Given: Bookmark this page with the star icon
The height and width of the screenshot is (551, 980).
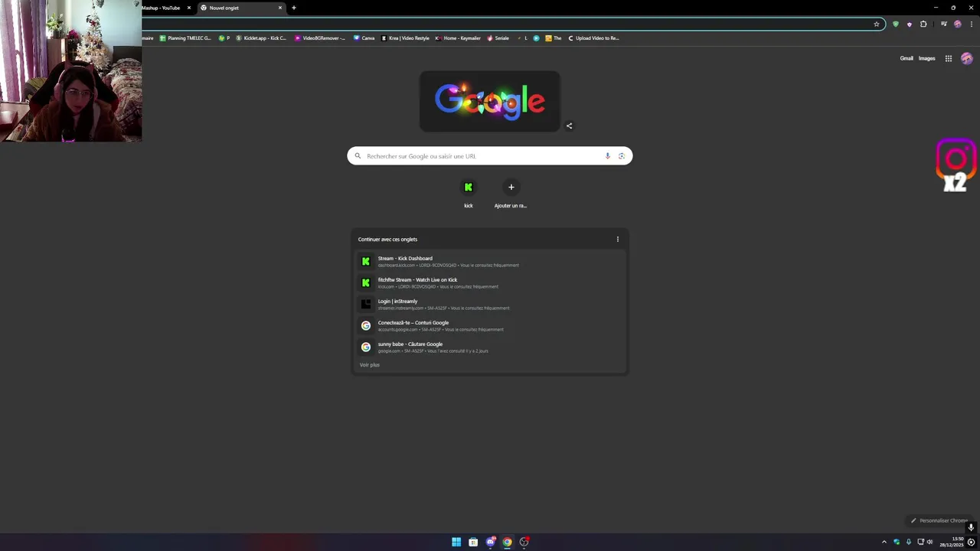Looking at the screenshot, I should tap(877, 24).
